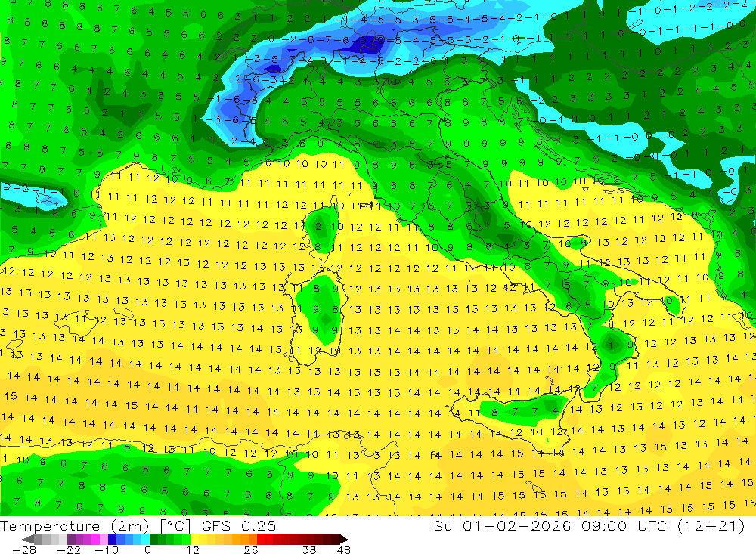Click the "12" legend value
The height and width of the screenshot is (554, 756).
(x=193, y=549)
